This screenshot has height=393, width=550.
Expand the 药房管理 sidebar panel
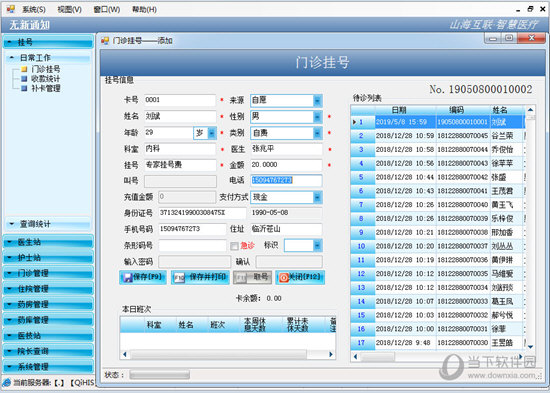tap(48, 305)
